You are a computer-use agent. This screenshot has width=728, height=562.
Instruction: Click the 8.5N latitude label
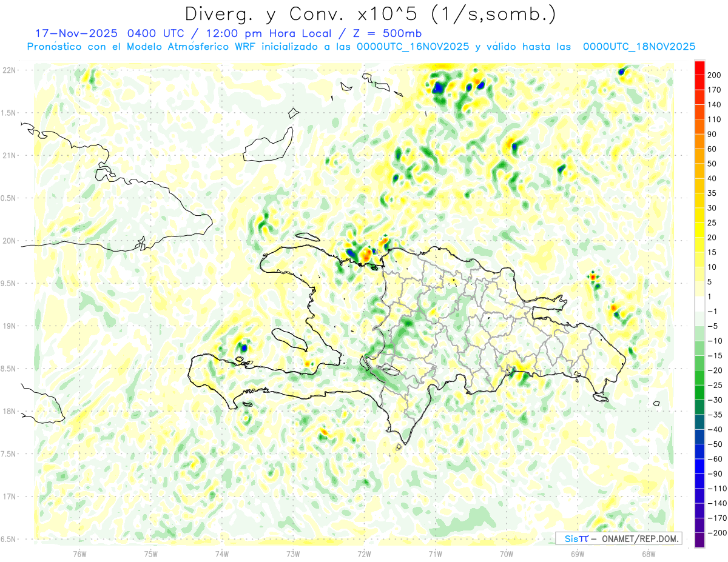click(x=9, y=369)
